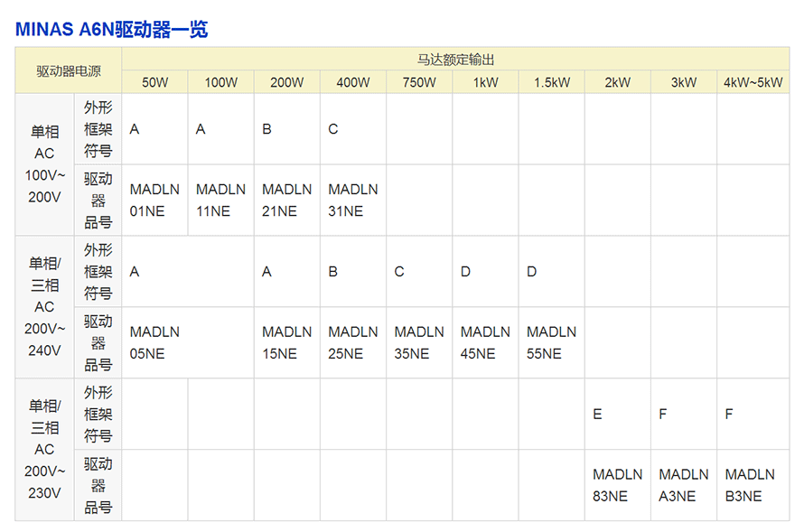Click the 马达额定输出 header
This screenshot has width=804, height=532.
[x=455, y=60]
